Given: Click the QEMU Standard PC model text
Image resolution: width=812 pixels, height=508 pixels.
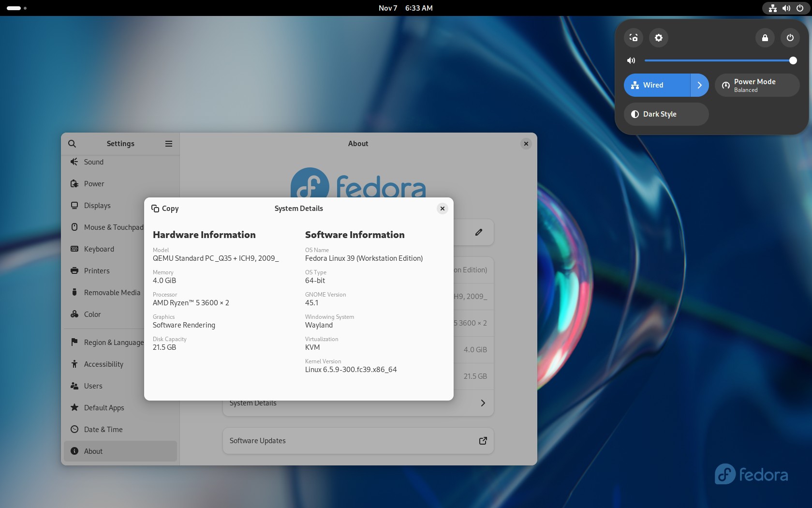Looking at the screenshot, I should tap(216, 258).
